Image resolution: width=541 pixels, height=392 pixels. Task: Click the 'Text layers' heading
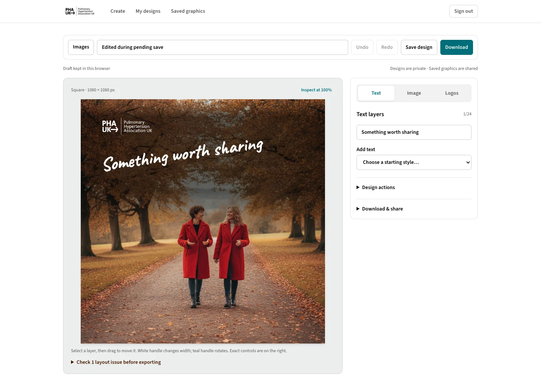(370, 114)
